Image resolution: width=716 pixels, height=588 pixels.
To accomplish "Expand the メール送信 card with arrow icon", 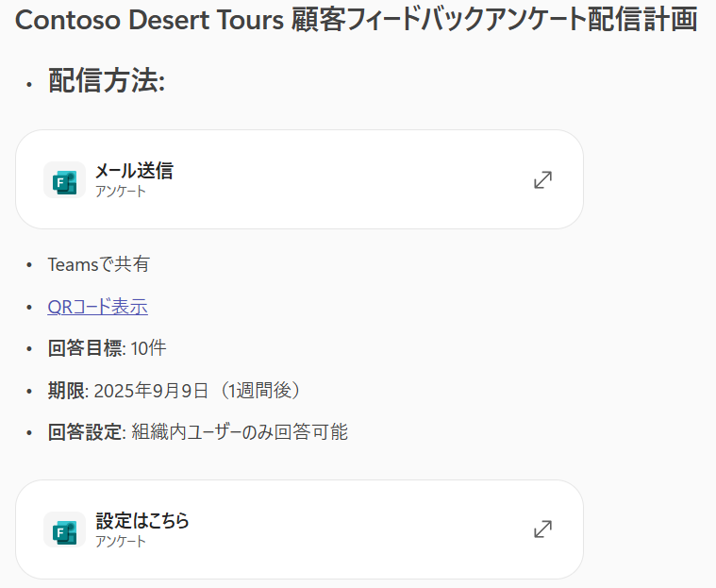I will tap(543, 180).
